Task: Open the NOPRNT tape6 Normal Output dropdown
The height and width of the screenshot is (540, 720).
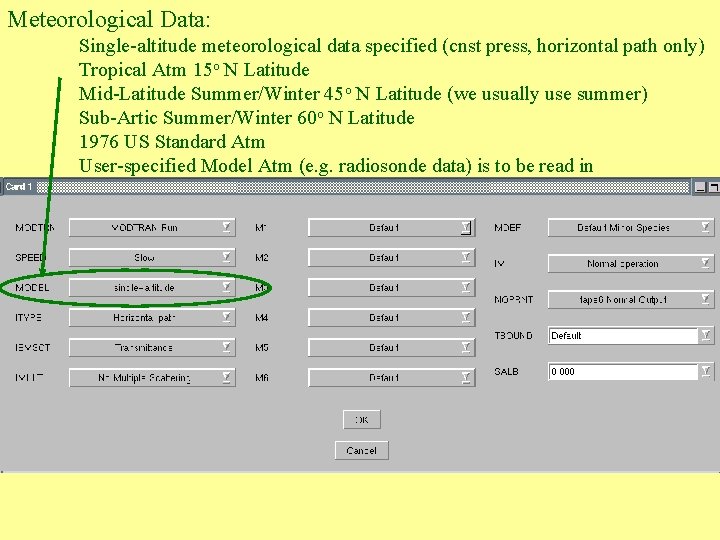Action: pos(631,300)
